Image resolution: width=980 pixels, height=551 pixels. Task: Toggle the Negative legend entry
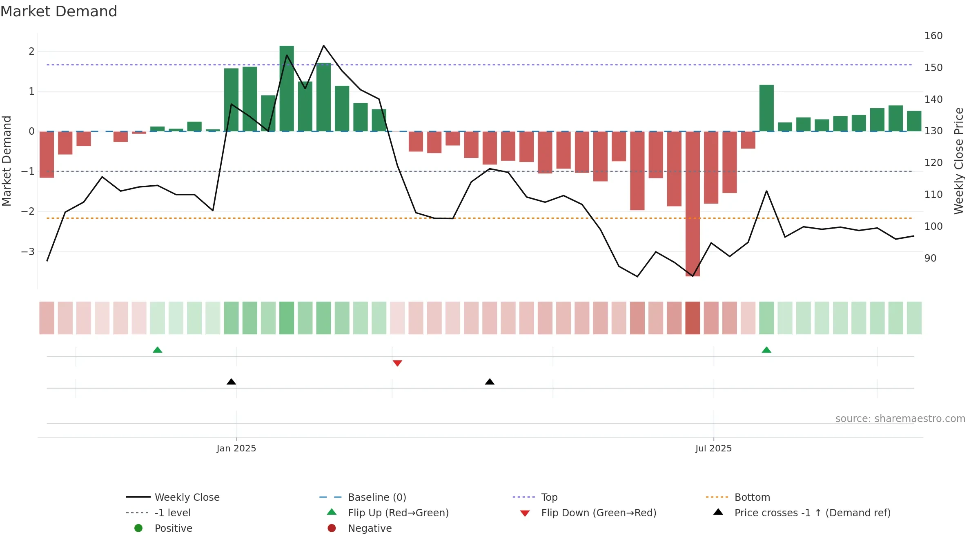[x=359, y=528]
